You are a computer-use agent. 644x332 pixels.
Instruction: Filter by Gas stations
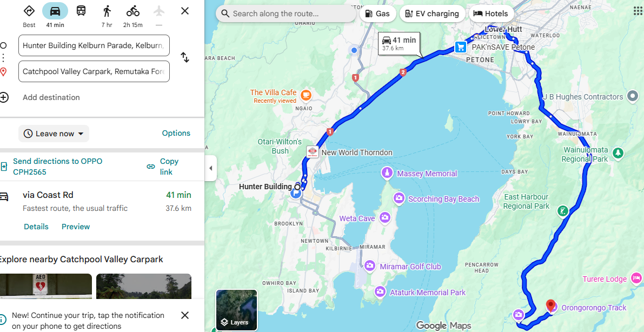pyautogui.click(x=377, y=14)
